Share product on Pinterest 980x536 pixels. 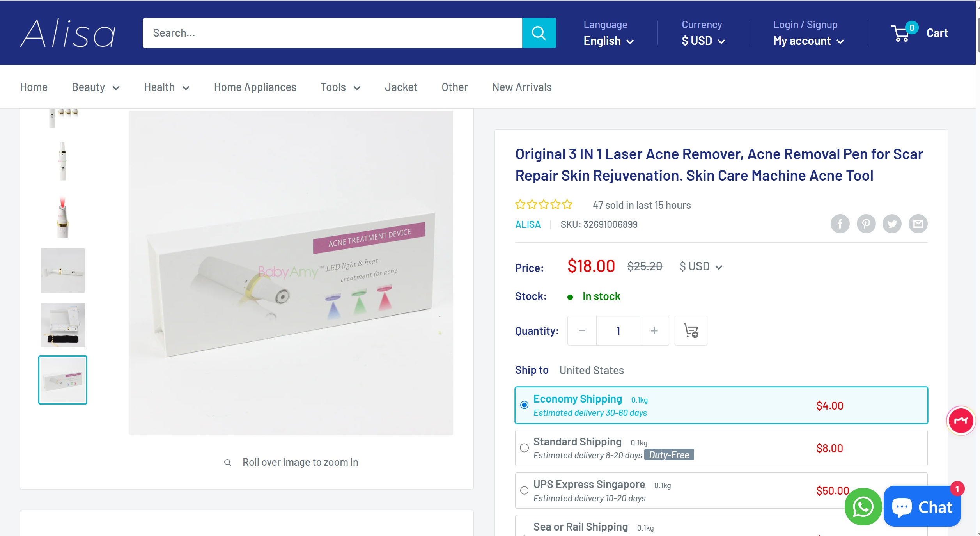[866, 224]
